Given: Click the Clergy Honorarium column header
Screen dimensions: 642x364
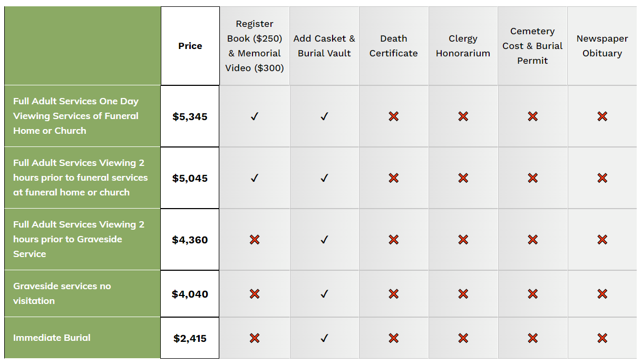Looking at the screenshot, I should coord(463,46).
